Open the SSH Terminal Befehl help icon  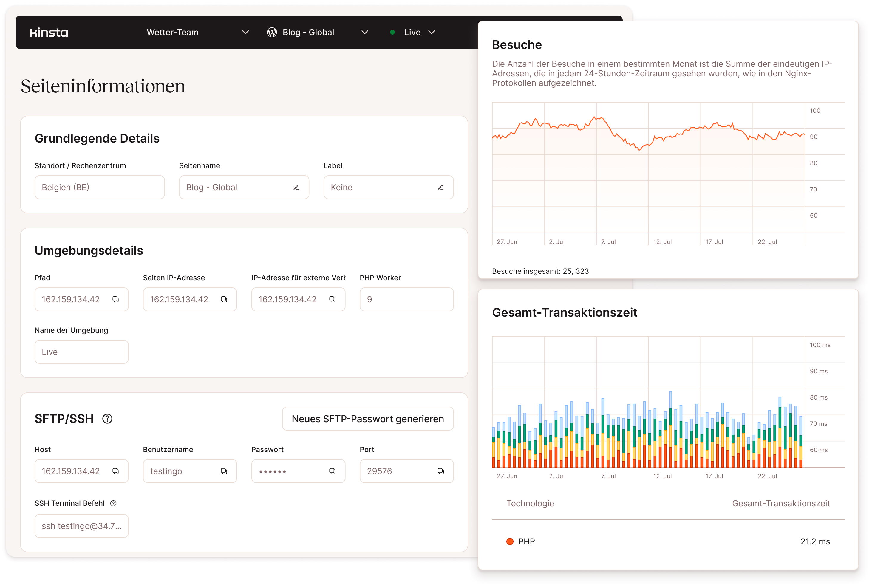pos(114,503)
